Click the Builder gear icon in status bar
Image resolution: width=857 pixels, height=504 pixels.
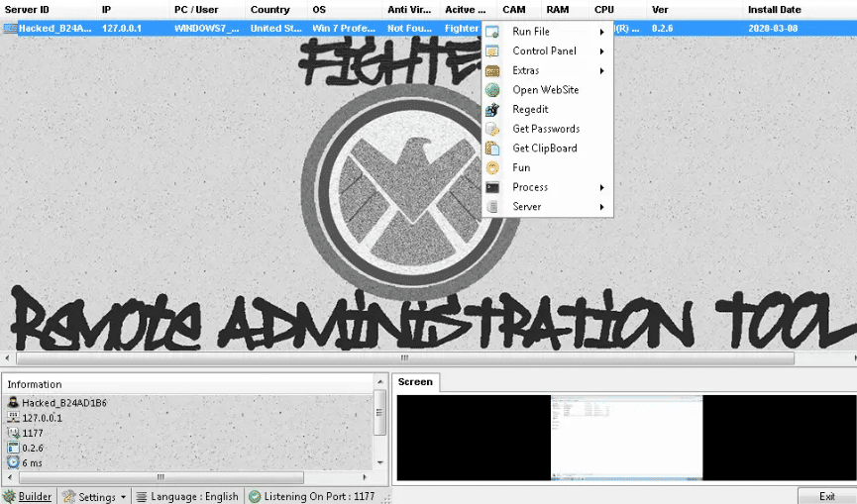(10, 496)
